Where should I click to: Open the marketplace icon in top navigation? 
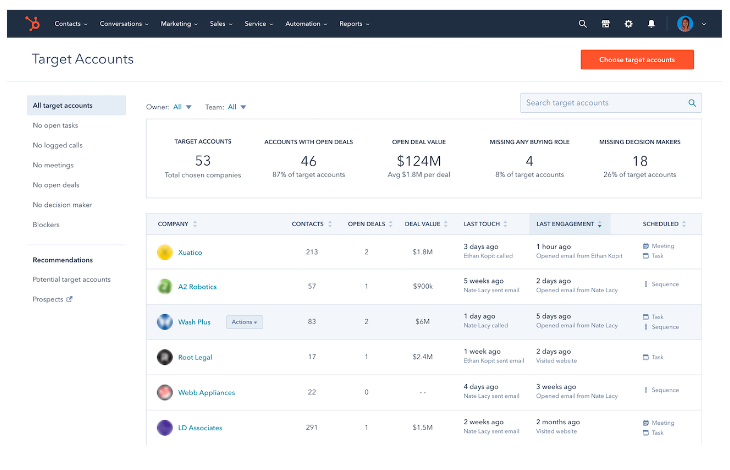click(x=606, y=24)
